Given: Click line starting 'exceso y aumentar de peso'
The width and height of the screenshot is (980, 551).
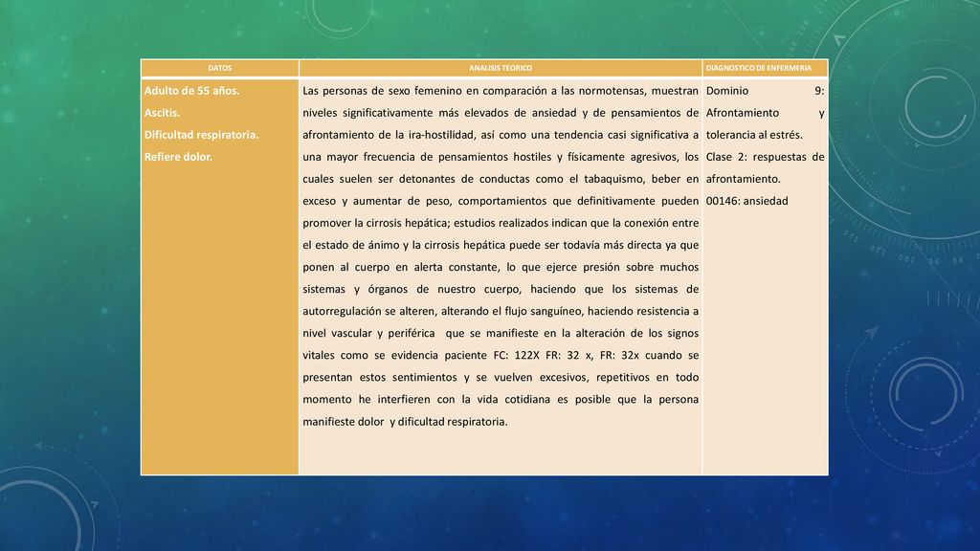Looking at the screenshot, I should (x=501, y=201).
